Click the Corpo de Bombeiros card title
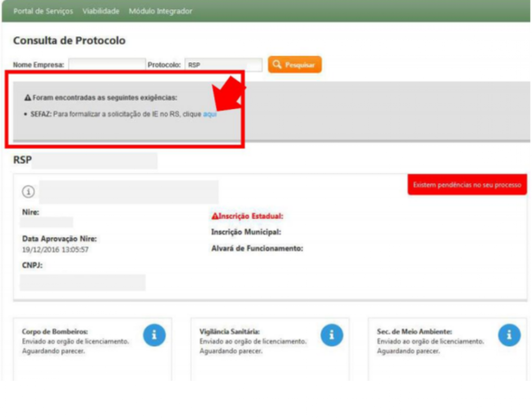Image resolution: width=532 pixels, height=419 pixels. point(55,332)
